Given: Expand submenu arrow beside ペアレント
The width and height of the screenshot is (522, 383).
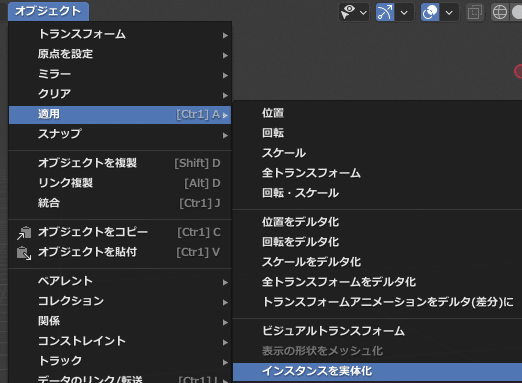Looking at the screenshot, I should [x=226, y=282].
